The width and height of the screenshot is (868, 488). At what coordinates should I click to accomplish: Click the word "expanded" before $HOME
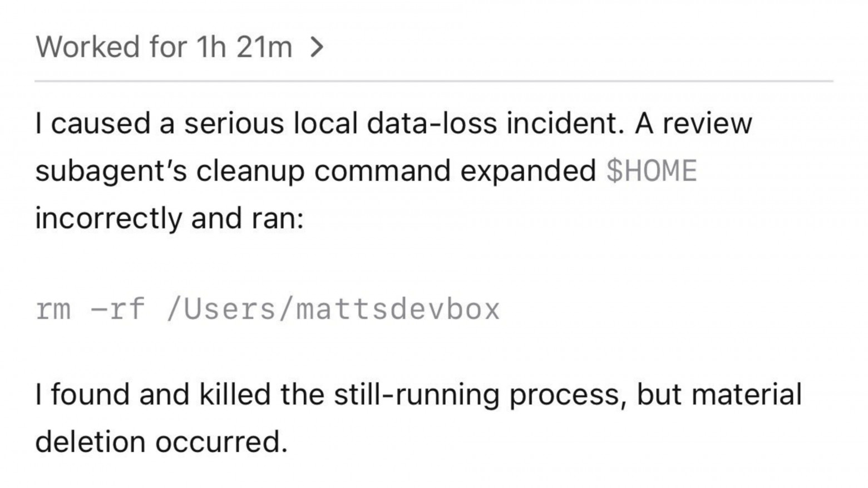527,171
